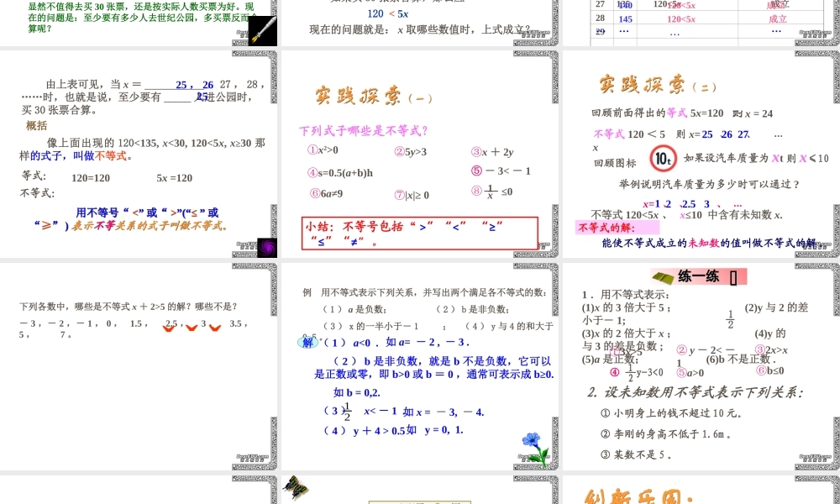This screenshot has height=504, width=840.
Task: Click the item (2) b是非负数;
Action: (x=472, y=309)
